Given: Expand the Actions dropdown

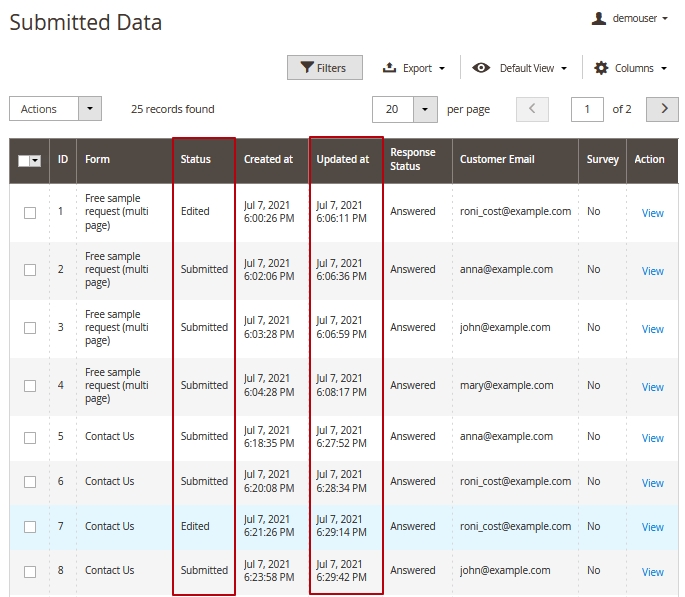Looking at the screenshot, I should pyautogui.click(x=89, y=109).
